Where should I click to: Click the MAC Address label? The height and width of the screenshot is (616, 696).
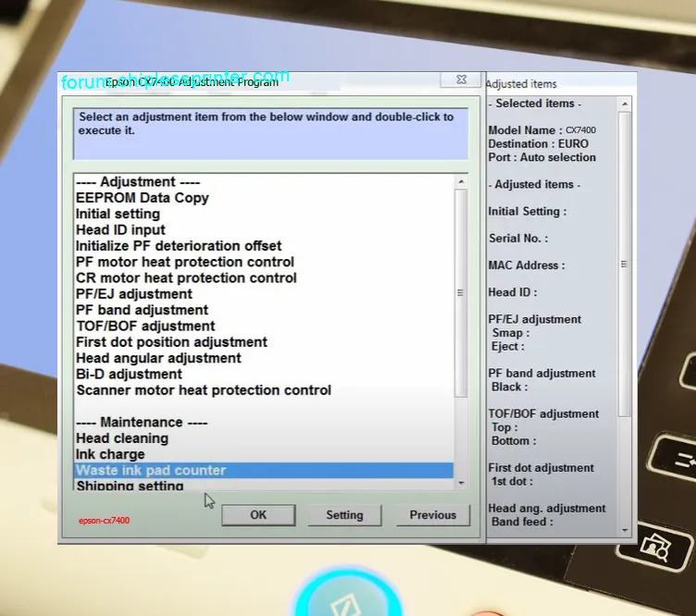527,265
